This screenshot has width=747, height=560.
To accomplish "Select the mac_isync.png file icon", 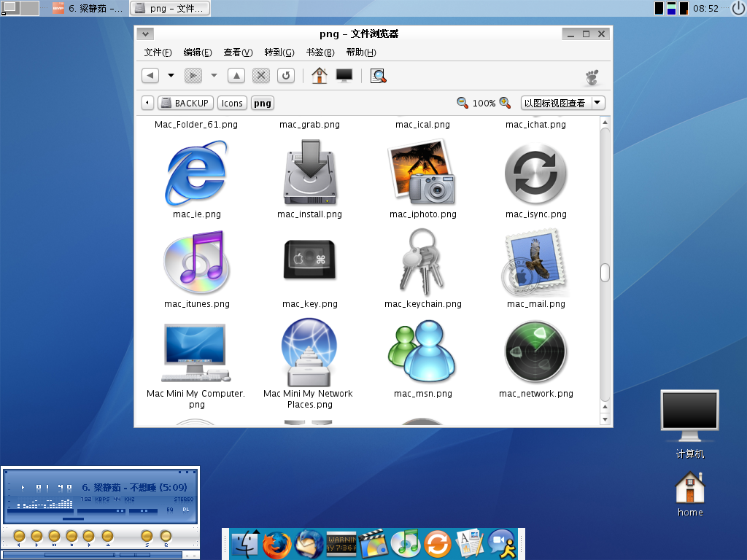I will click(535, 174).
